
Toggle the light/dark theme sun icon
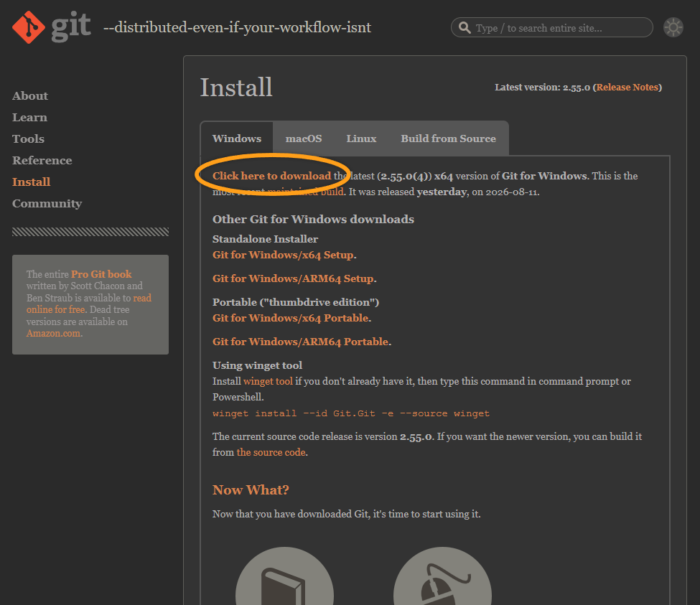(x=673, y=28)
